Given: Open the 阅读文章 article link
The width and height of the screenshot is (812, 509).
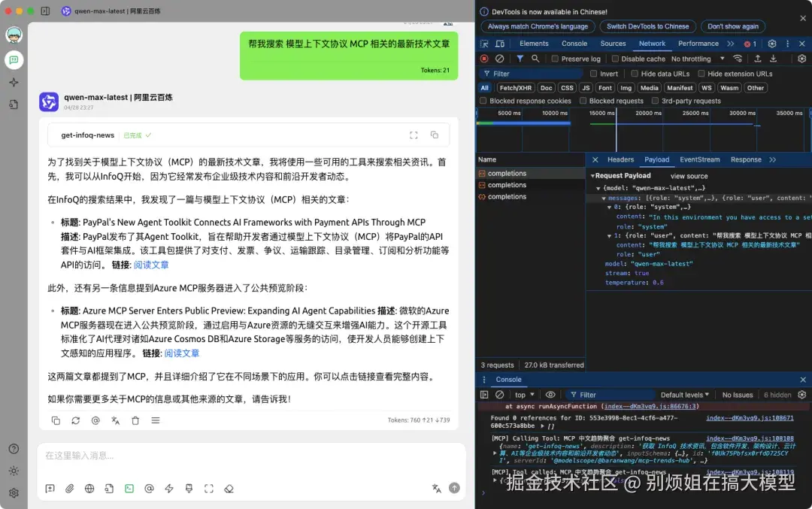Looking at the screenshot, I should [x=150, y=265].
